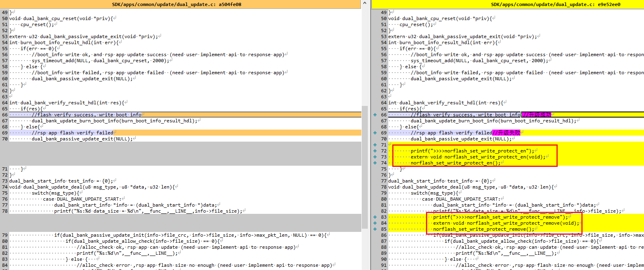Click the left pane vertical scrollbar thumb
The width and height of the screenshot is (644, 270).
365,167
